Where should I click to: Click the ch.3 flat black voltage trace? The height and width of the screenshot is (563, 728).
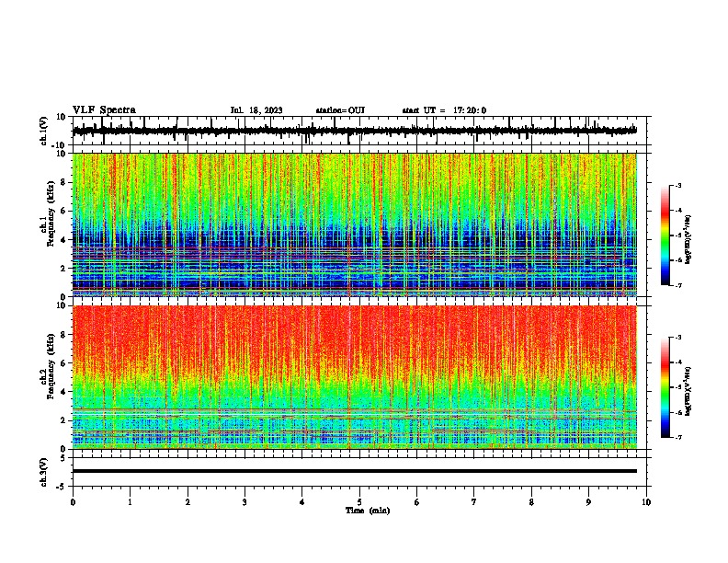[x=355, y=471]
